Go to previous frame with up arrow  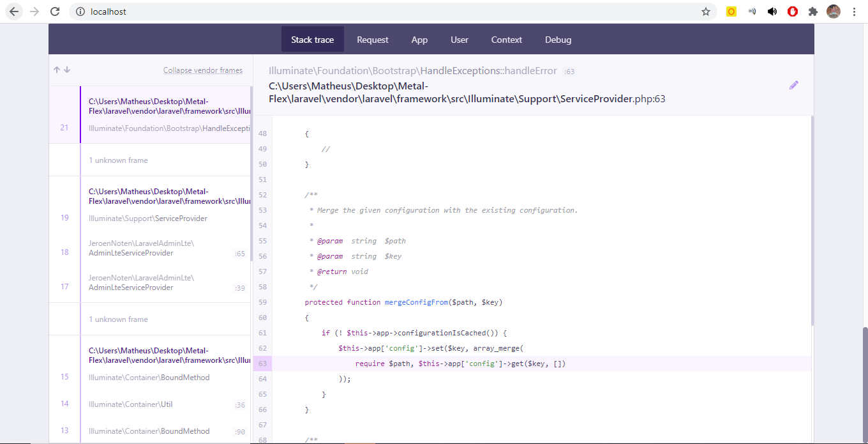57,70
